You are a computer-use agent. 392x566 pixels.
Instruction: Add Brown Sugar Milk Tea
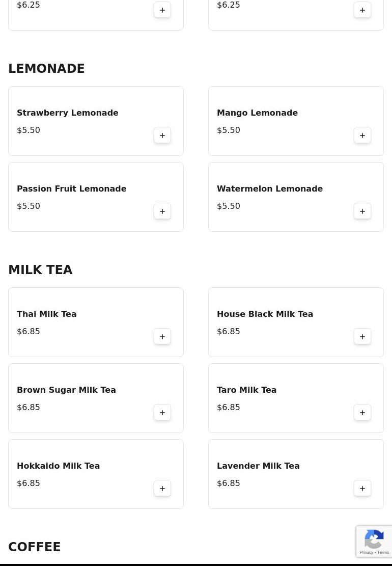tap(162, 412)
